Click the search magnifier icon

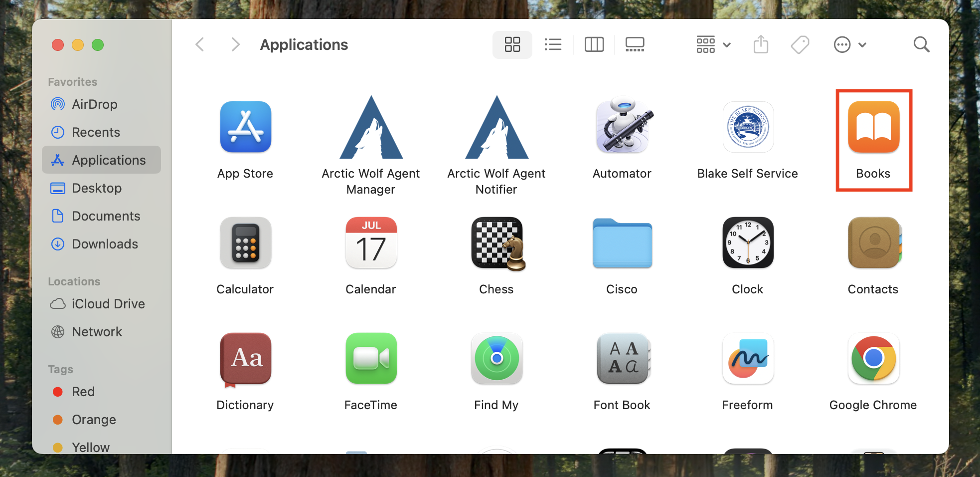point(921,44)
